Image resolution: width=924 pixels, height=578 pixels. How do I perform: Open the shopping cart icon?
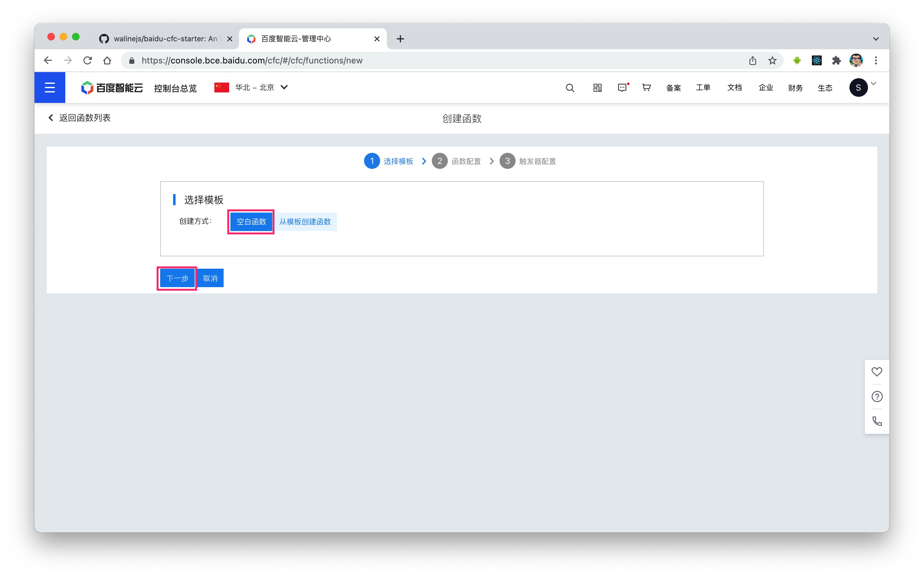click(x=646, y=88)
